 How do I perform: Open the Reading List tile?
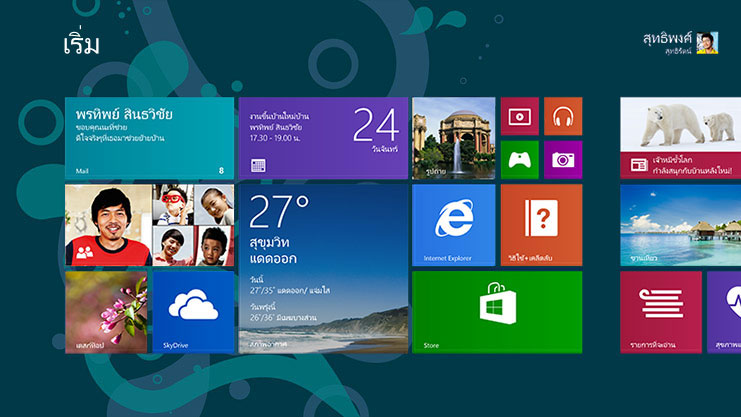[x=660, y=311]
